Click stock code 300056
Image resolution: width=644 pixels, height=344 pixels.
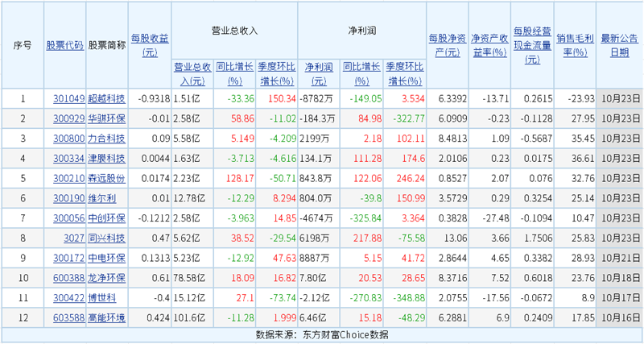pos(68,218)
